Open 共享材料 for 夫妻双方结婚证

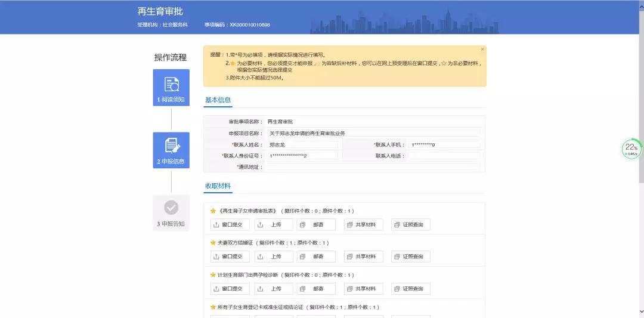[x=364, y=257]
